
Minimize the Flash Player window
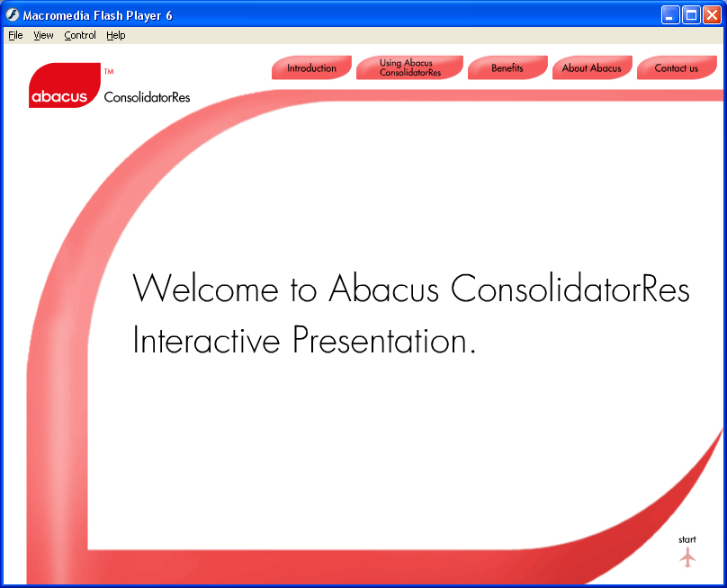[x=670, y=15]
